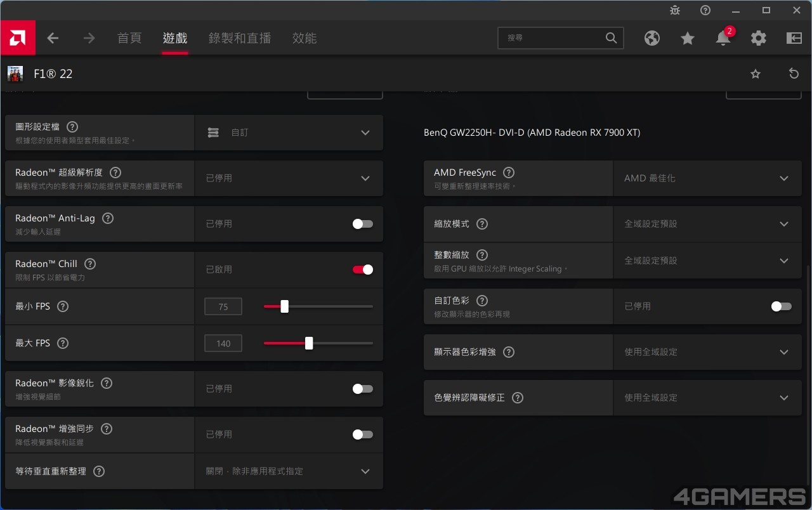The image size is (812, 510).
Task: Show help for 整數縮放
Action: click(x=482, y=255)
